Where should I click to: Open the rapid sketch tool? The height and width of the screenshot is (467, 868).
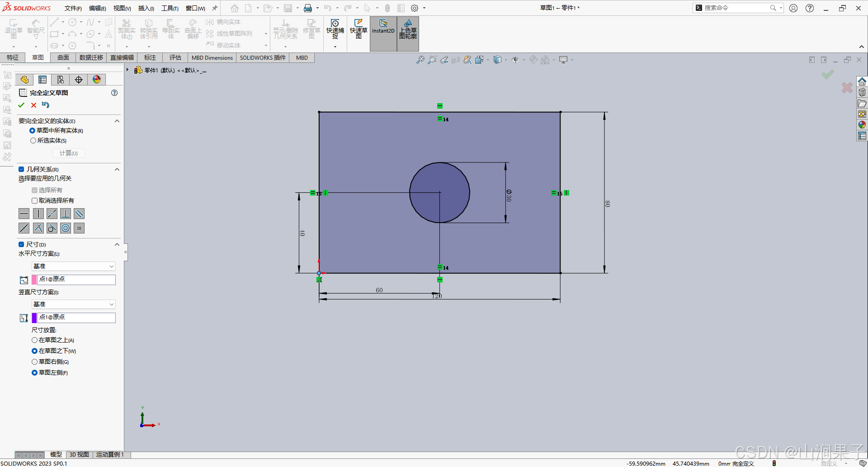(x=359, y=30)
